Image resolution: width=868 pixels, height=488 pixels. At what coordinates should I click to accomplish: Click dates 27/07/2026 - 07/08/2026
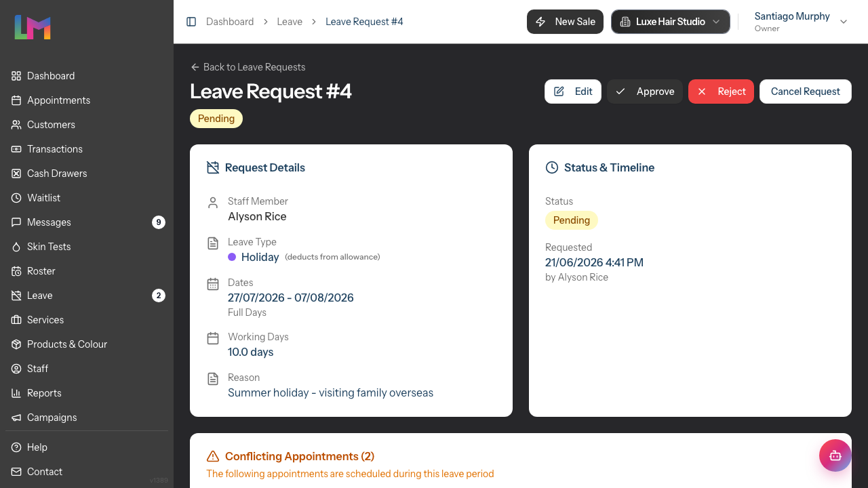(x=291, y=298)
